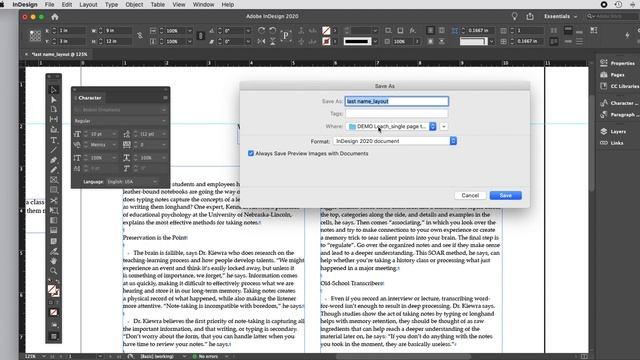
Task: Select the Eyedropper tool
Action: coord(53,251)
